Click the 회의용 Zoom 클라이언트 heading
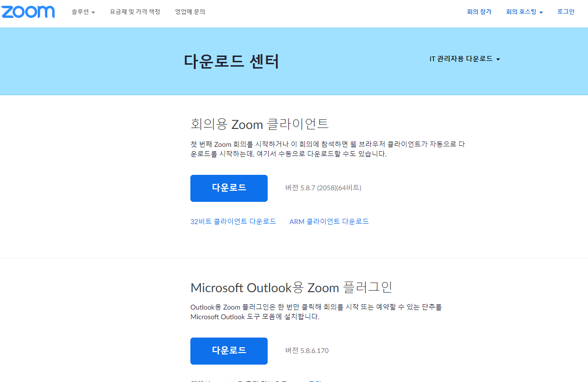 [259, 124]
